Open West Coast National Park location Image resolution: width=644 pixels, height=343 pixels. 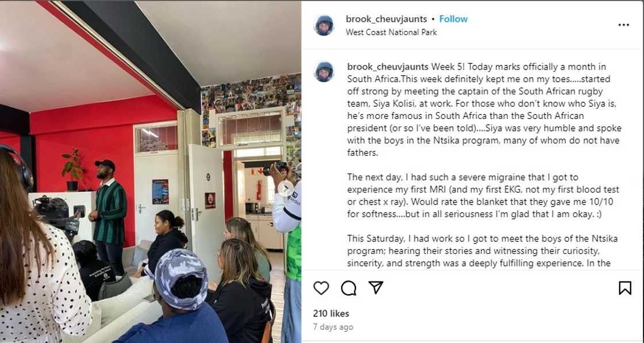tap(391, 32)
